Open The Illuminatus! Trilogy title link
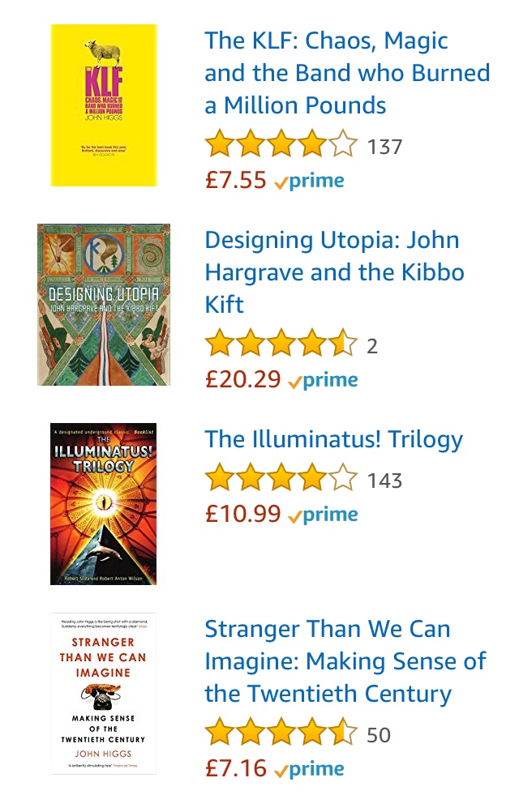The image size is (519, 812). (333, 439)
